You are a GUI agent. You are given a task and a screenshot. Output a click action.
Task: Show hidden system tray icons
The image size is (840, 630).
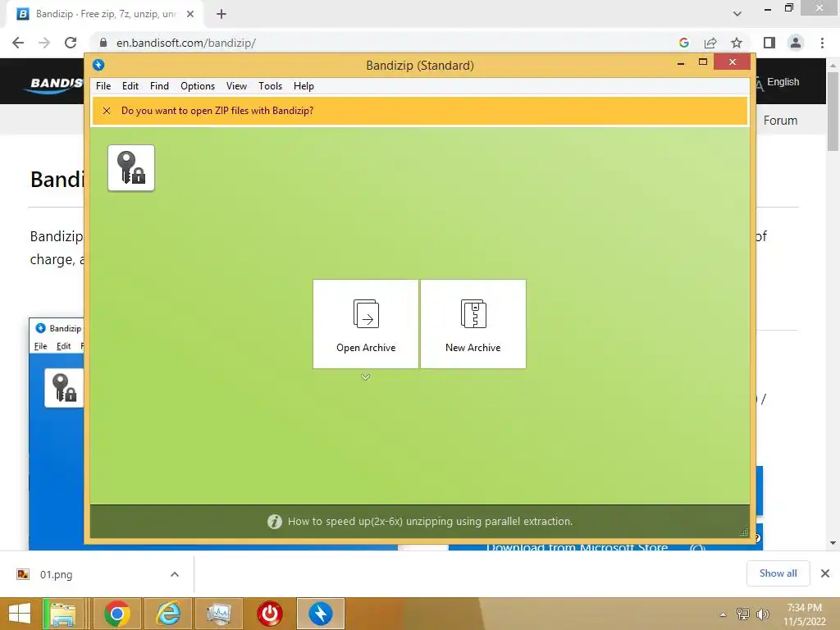click(724, 614)
